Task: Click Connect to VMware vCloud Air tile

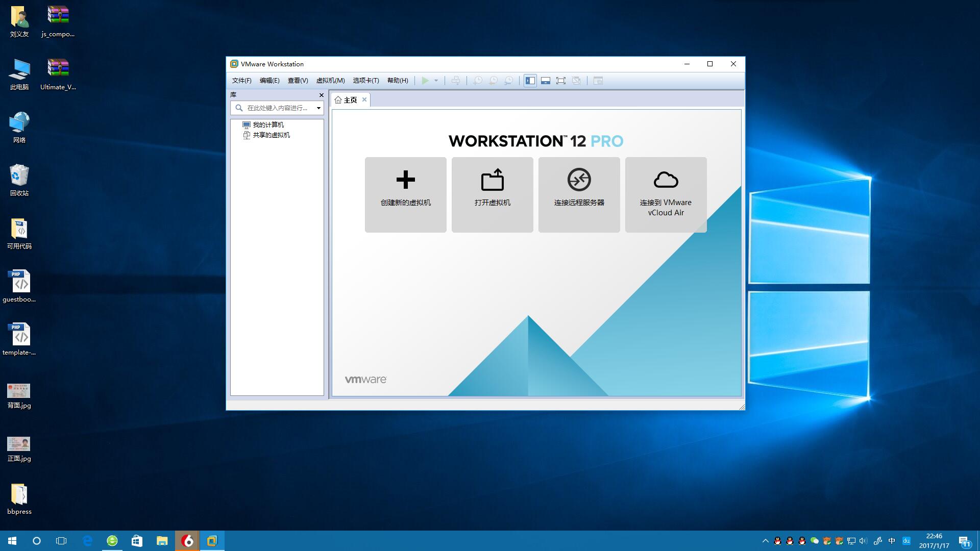Action: click(666, 194)
